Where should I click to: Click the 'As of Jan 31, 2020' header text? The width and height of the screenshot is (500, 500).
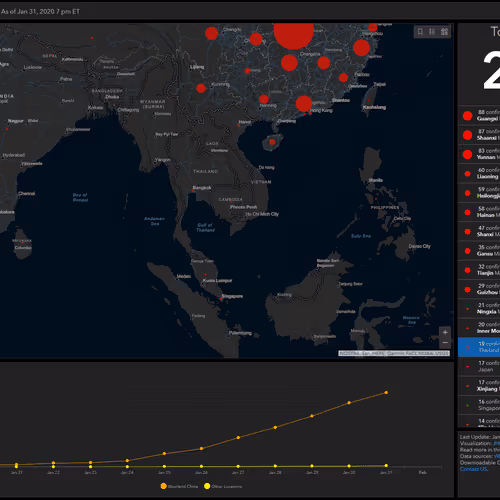coord(40,12)
